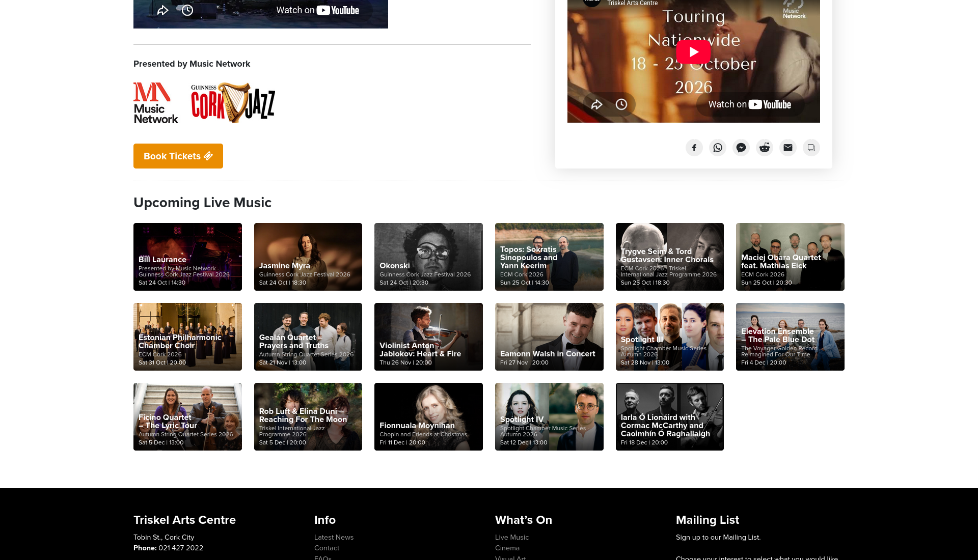The image size is (978, 560).
Task: Click watch later clock on right video
Action: [621, 104]
